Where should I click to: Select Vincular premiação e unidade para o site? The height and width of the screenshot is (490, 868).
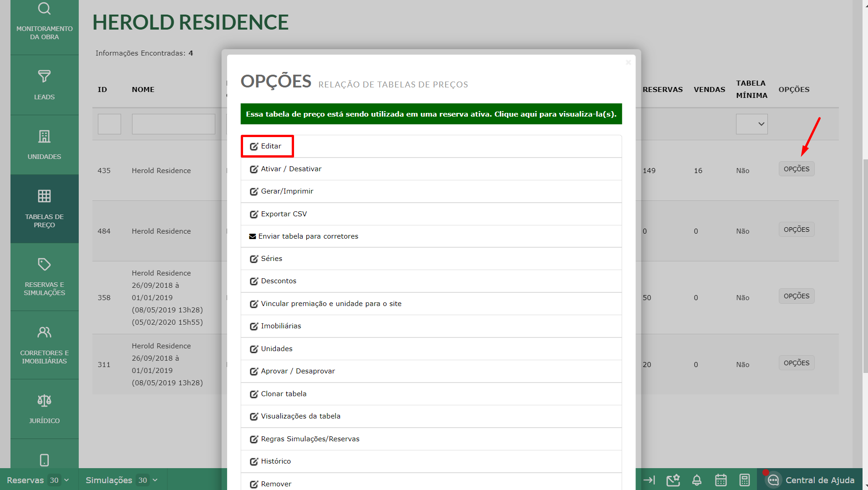click(x=431, y=304)
